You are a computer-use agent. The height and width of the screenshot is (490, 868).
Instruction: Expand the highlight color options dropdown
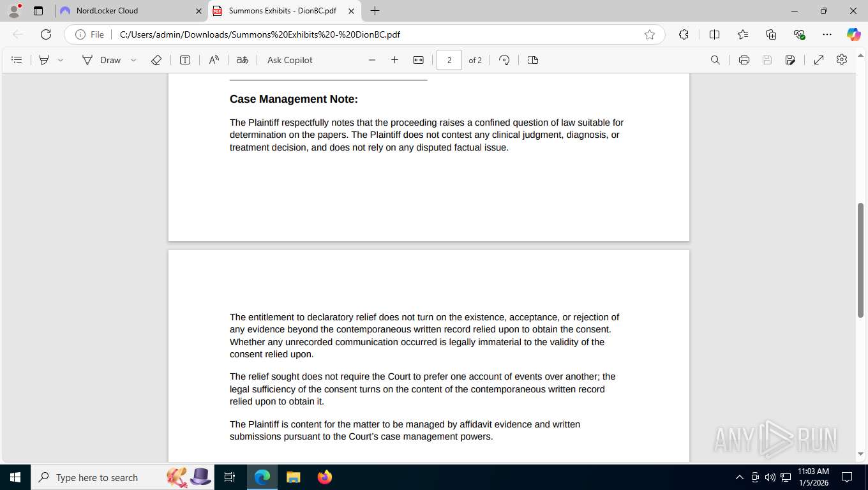[61, 60]
